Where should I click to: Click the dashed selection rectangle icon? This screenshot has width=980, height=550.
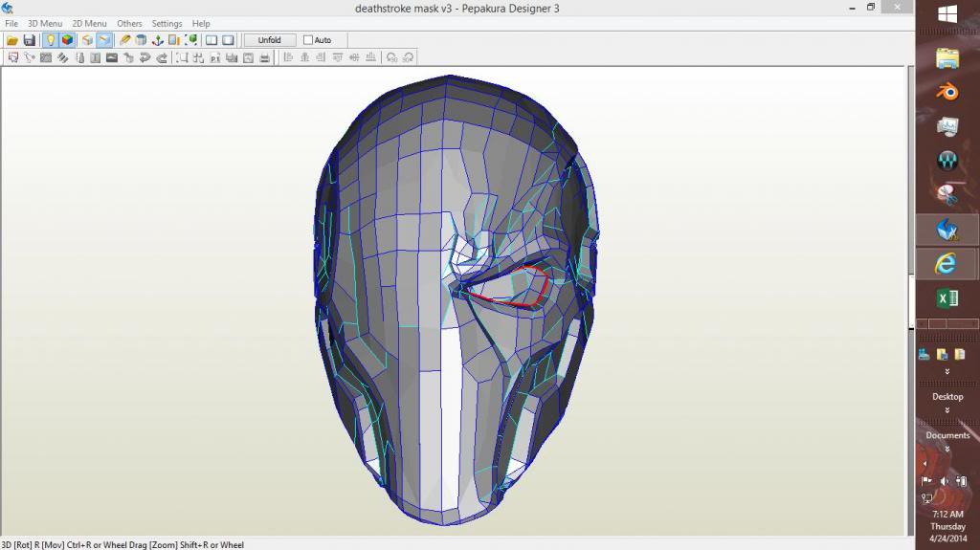pos(182,57)
